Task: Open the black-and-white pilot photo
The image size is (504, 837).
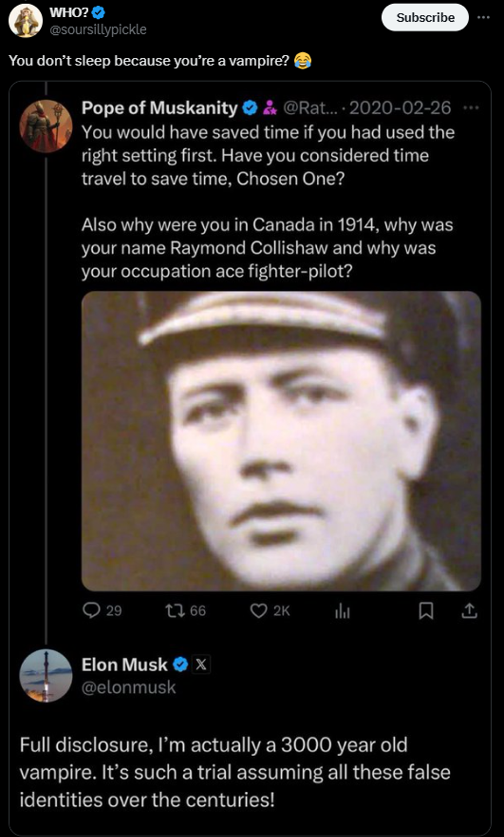Action: (x=281, y=440)
